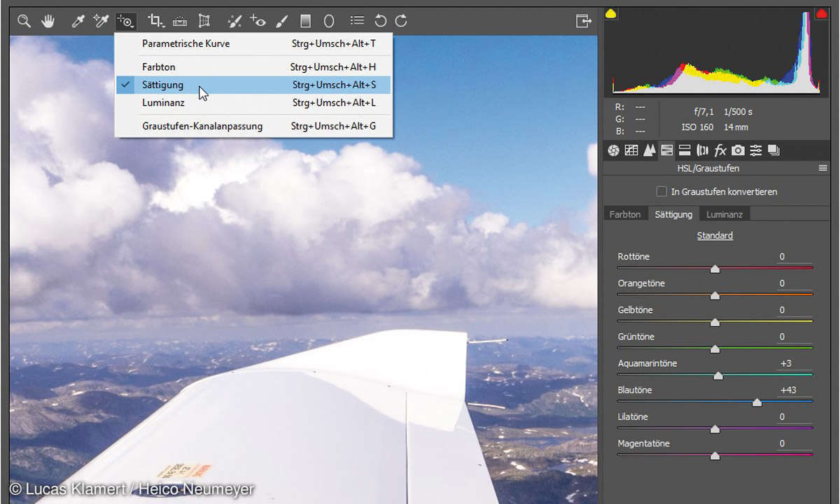
Task: Click the Aquamarintöne slider handle
Action: [x=717, y=375]
